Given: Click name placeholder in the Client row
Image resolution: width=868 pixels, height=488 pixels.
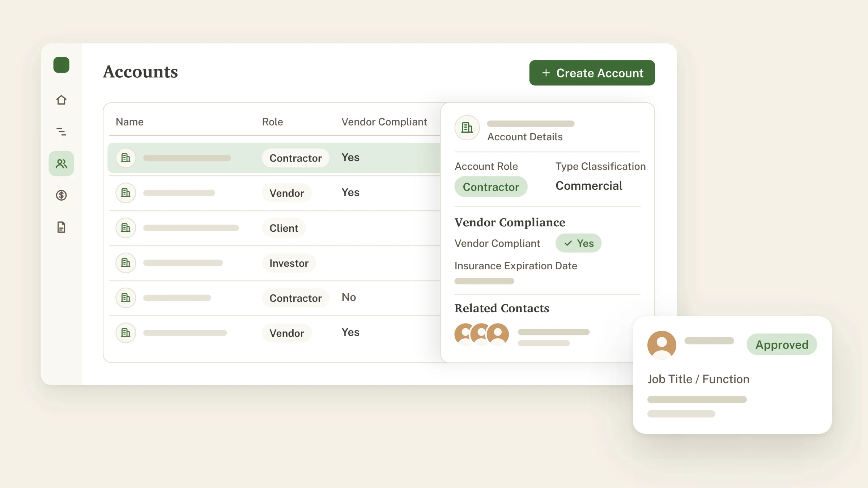Looking at the screenshot, I should pyautogui.click(x=191, y=228).
